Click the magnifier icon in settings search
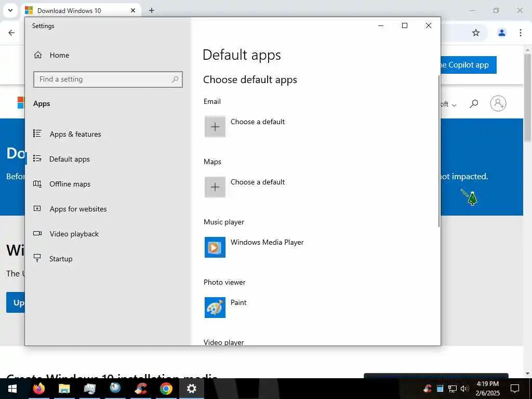The height and width of the screenshot is (399, 532). click(x=175, y=79)
